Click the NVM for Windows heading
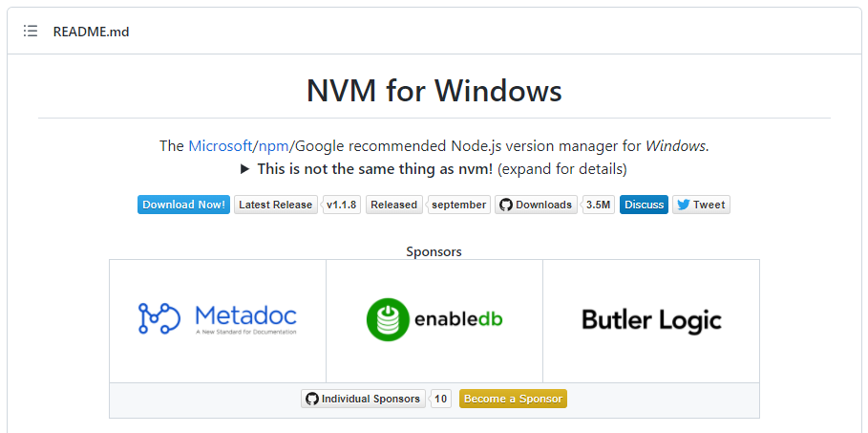Viewport: 868px width, 433px height. pos(434,91)
